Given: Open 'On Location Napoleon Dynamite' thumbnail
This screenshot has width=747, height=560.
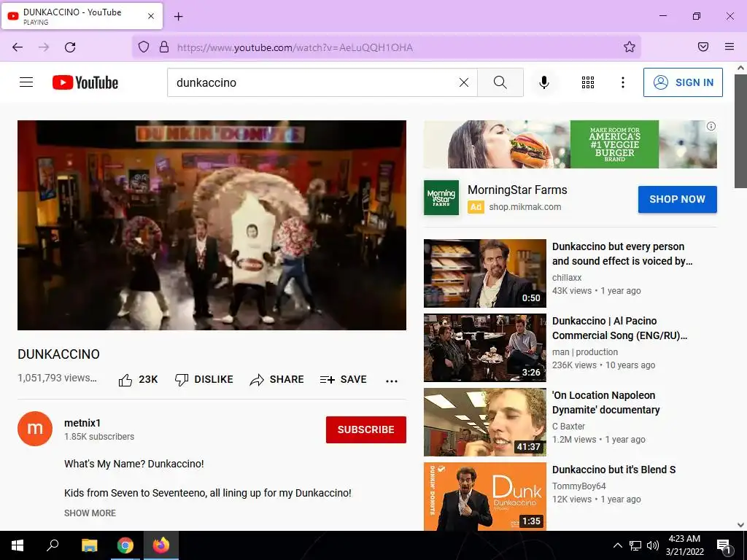Looking at the screenshot, I should [x=485, y=422].
